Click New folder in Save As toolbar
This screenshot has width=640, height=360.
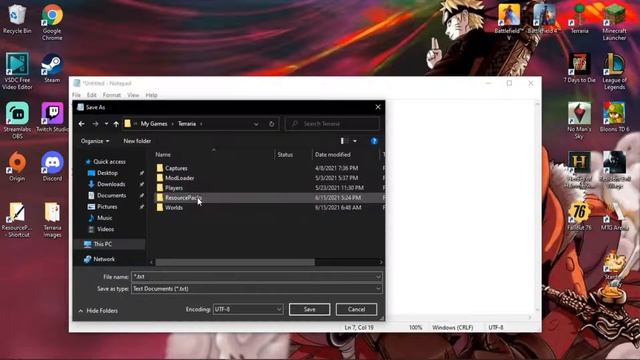point(137,141)
